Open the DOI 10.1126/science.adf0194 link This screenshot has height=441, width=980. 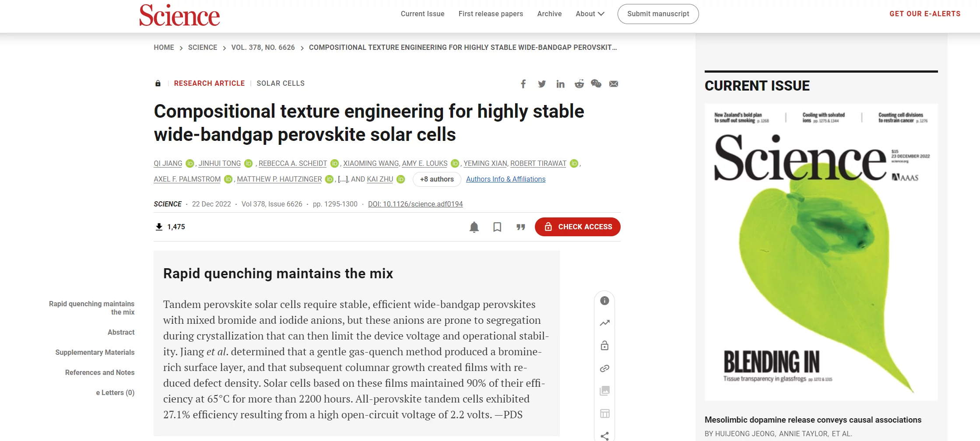[x=415, y=204]
